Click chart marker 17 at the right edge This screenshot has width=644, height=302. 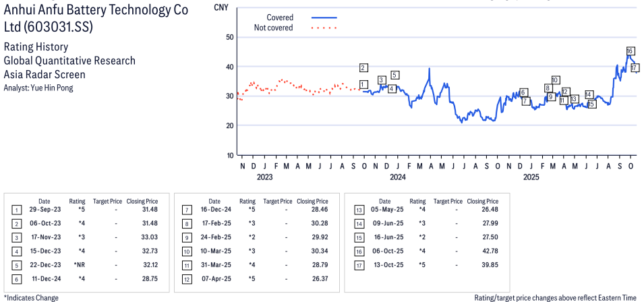[635, 68]
